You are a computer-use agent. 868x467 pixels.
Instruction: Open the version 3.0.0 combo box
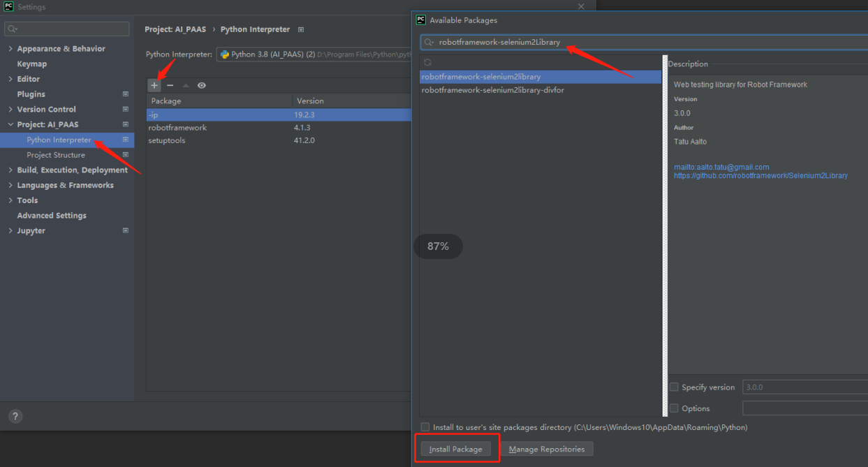pyautogui.click(x=804, y=387)
